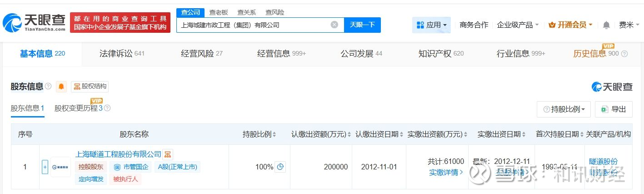Open the 商务合作 link
This screenshot has width=644, height=194.
pyautogui.click(x=474, y=25)
